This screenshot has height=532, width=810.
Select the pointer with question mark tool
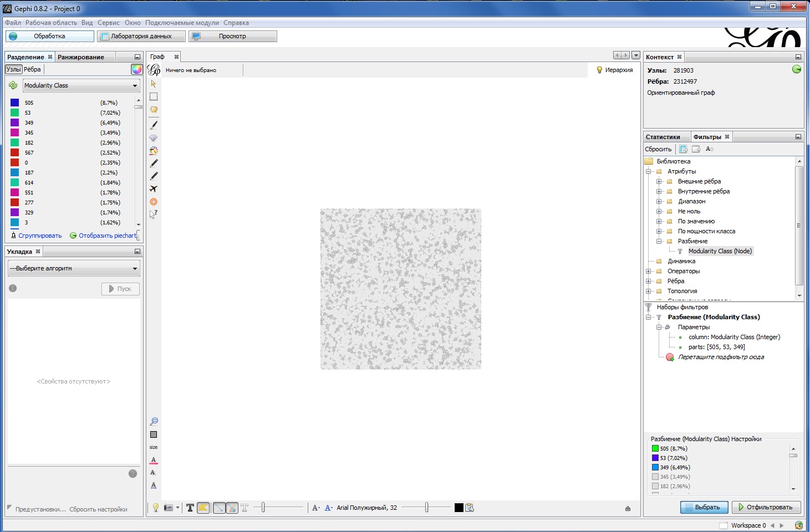point(154,214)
